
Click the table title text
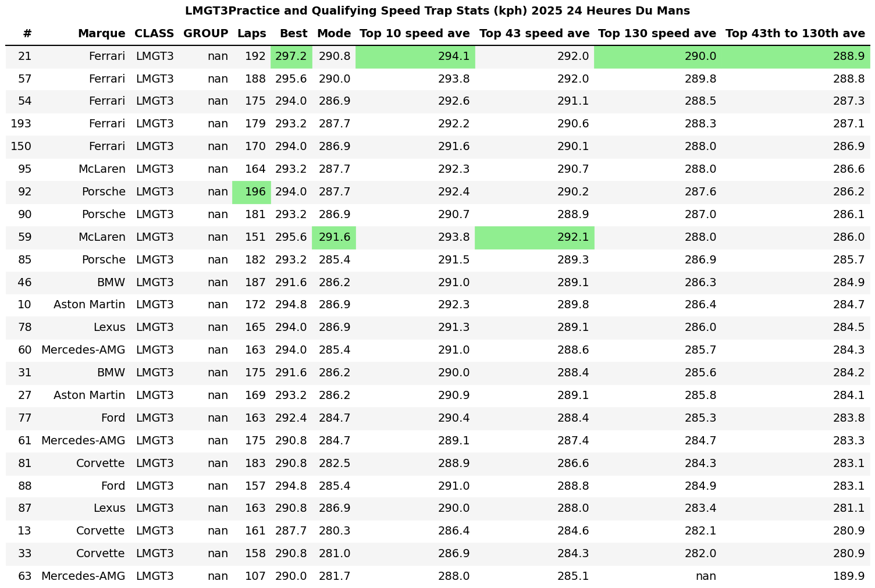(x=437, y=10)
